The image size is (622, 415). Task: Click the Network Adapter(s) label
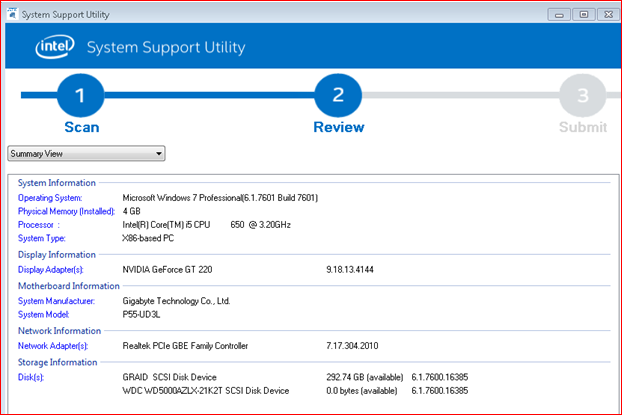coord(53,346)
